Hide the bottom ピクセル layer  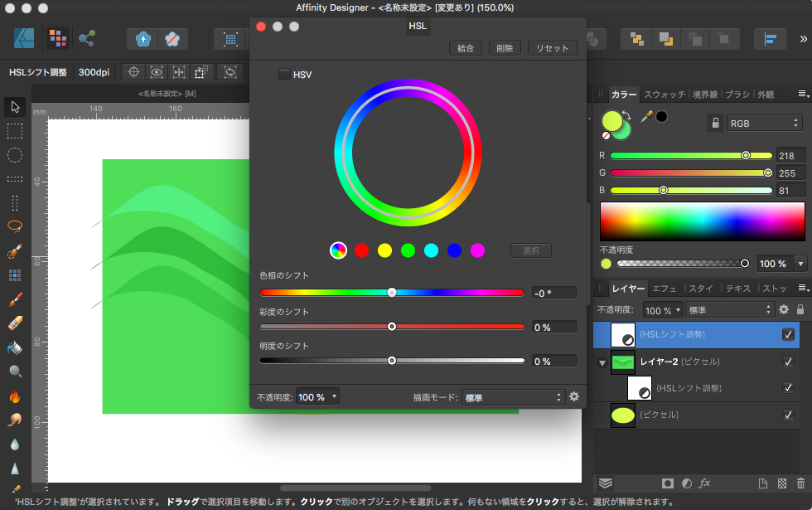(788, 414)
